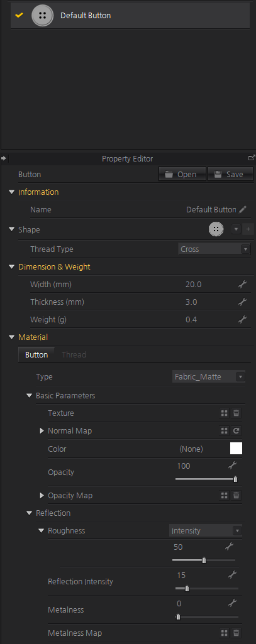Click the Metalness slider handle
256x644 pixels.
pos(178,616)
